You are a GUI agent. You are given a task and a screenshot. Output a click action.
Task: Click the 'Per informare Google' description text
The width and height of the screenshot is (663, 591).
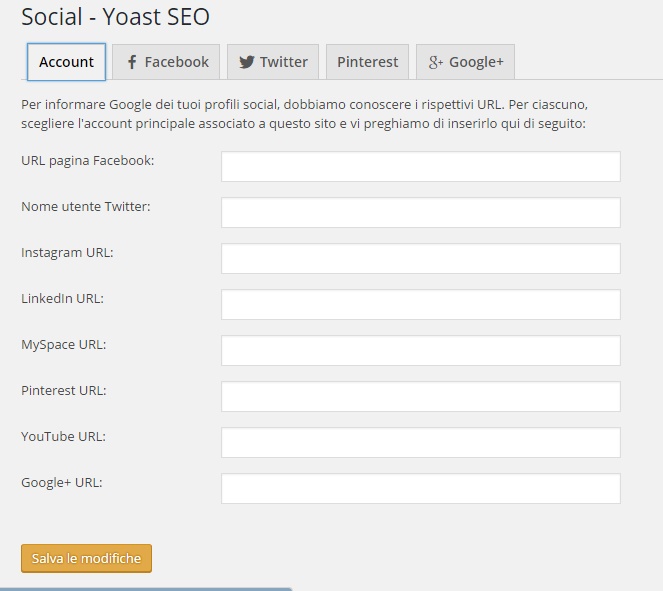pos(304,114)
